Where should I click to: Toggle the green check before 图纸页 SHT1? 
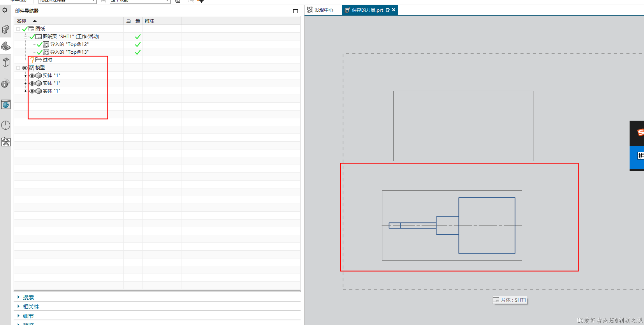click(32, 37)
